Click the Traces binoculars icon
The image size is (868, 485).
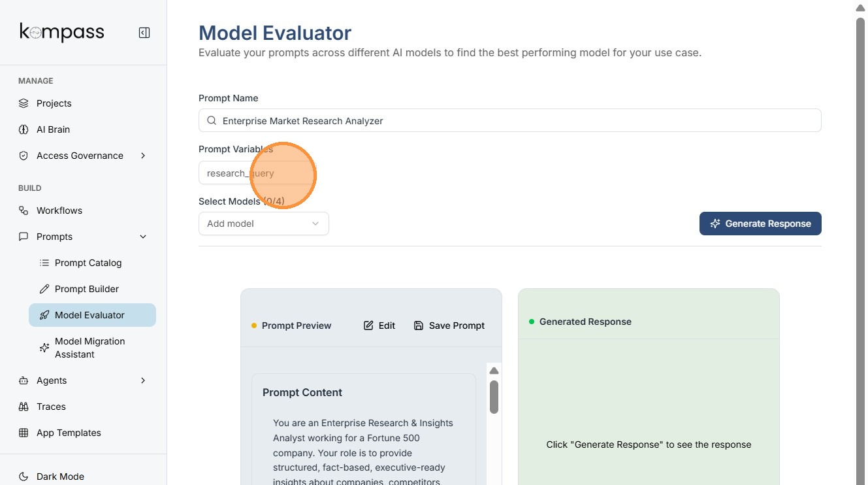24,407
